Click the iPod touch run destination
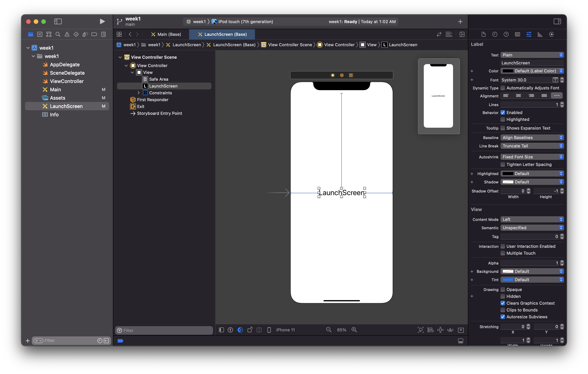Viewport: 588px width, 374px height. (245, 21)
